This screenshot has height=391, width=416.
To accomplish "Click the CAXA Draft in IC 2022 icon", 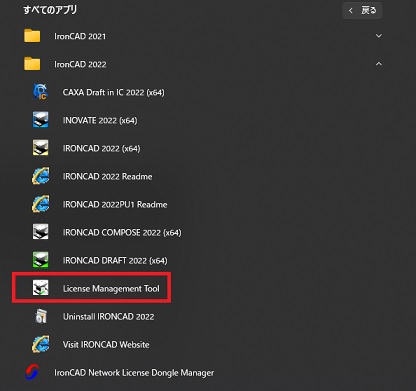I will [40, 92].
